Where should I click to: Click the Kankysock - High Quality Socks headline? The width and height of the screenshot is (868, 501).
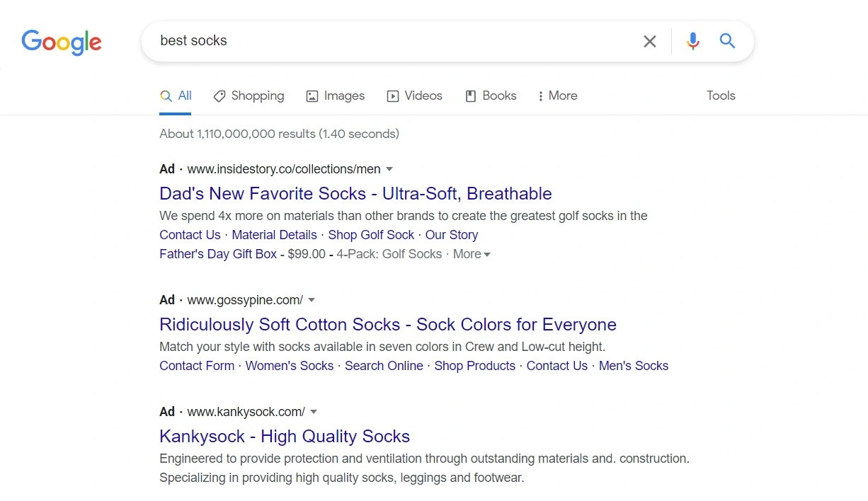pyautogui.click(x=285, y=436)
